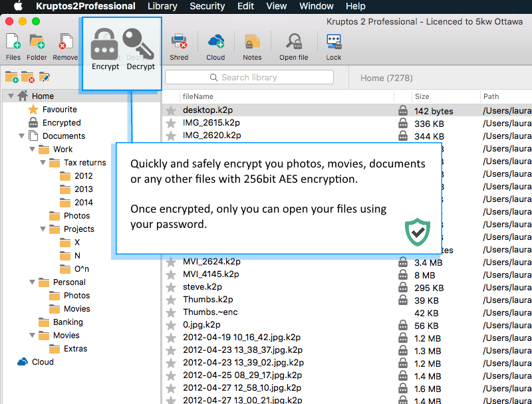Open the Security menu
Viewport: 532px width, 404px height.
[207, 6]
